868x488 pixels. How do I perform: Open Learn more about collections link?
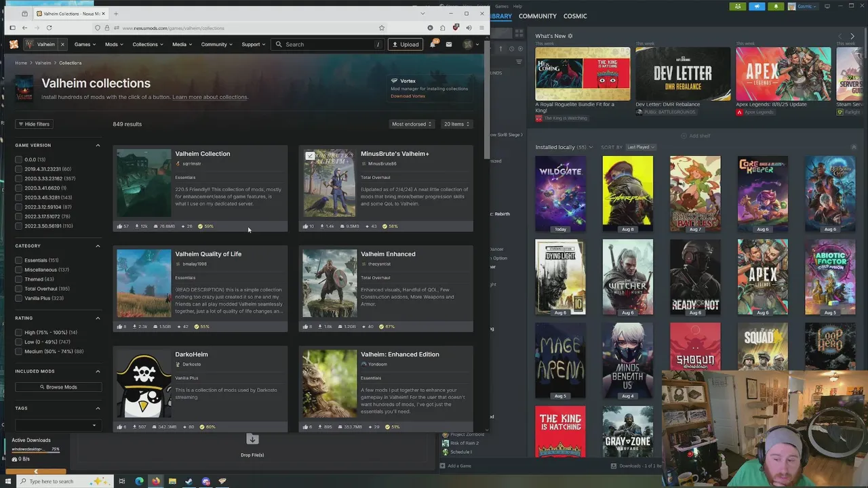coord(210,97)
